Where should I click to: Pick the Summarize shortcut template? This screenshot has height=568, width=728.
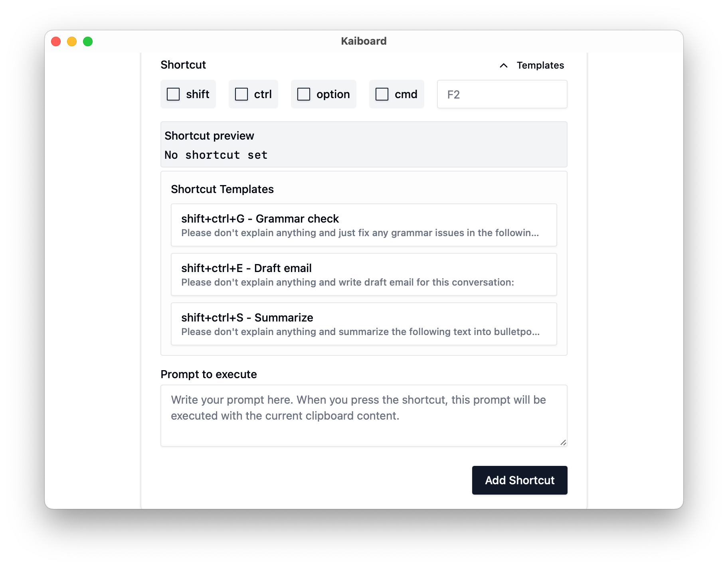click(364, 324)
